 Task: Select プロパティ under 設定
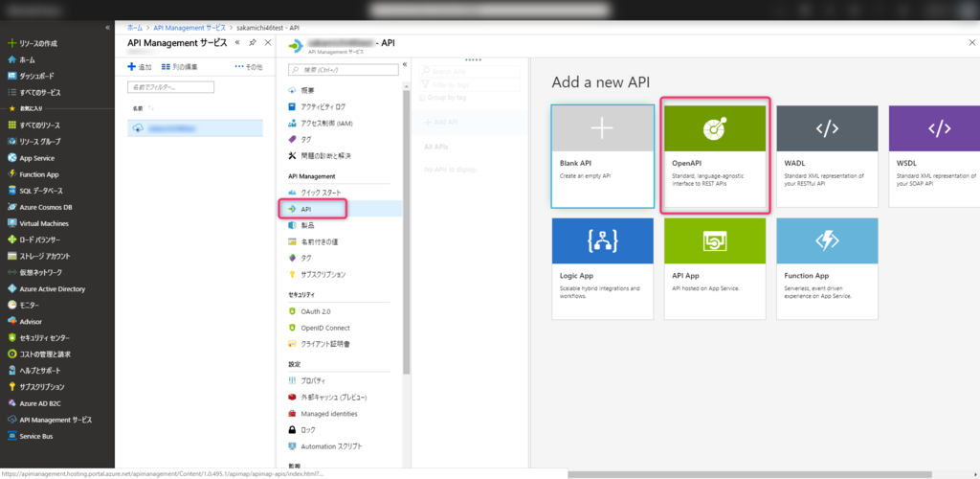[311, 381]
